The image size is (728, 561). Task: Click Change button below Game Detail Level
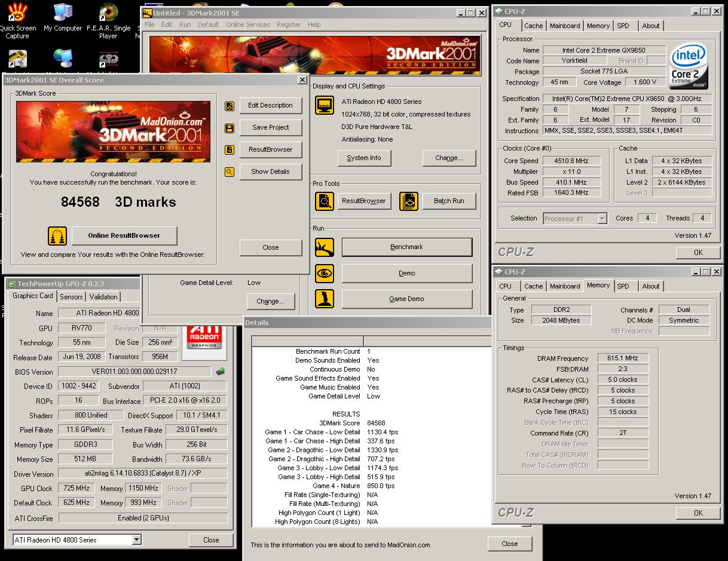point(270,301)
